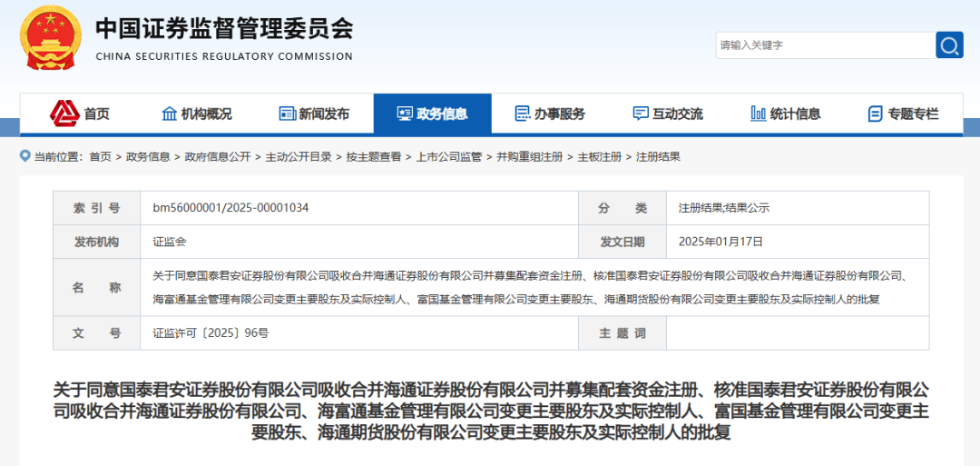Click document number 证监许可〔2025〕96号

coord(211,333)
